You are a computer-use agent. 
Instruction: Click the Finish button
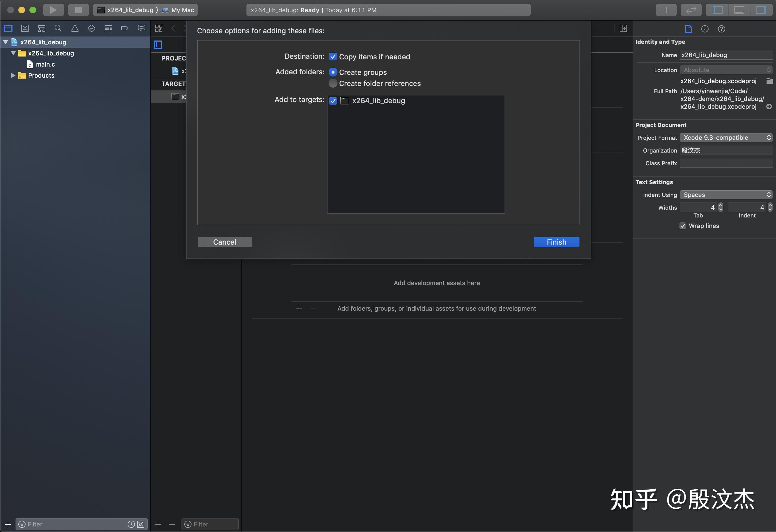point(556,242)
